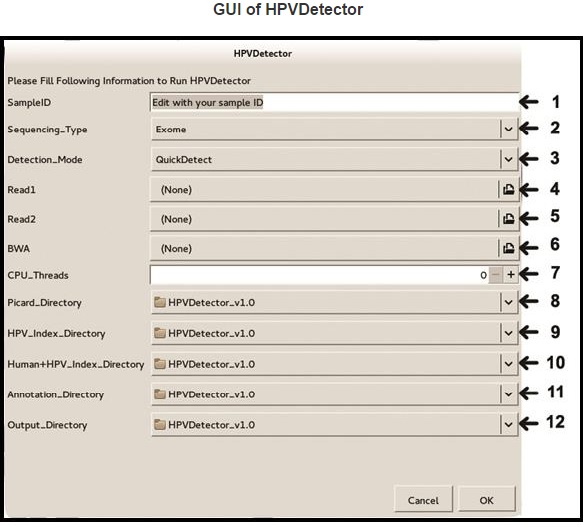Decrease CPU_Threads with the minus button
This screenshot has width=586, height=527.
pos(496,275)
